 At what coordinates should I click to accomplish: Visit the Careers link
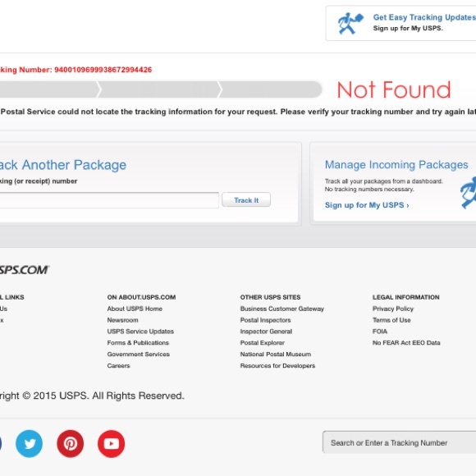[x=118, y=365]
